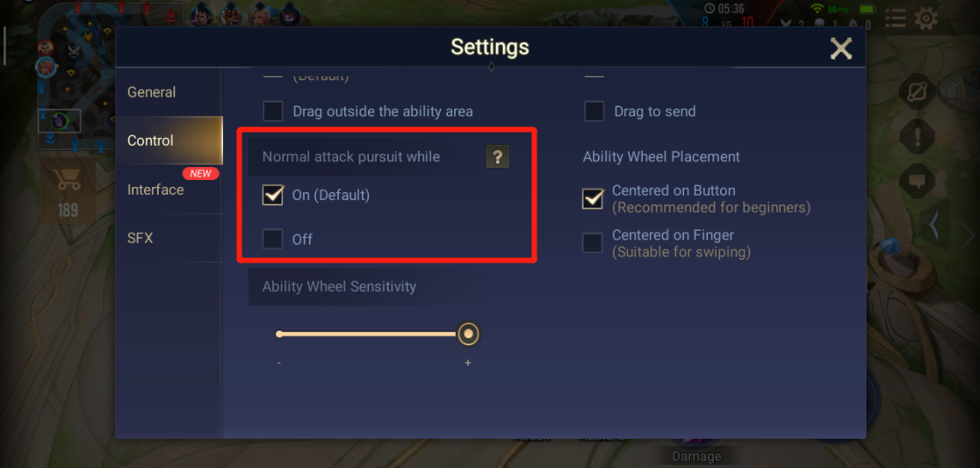Enable the Off checkbox for attack pursuit
The image size is (980, 468).
(x=272, y=240)
